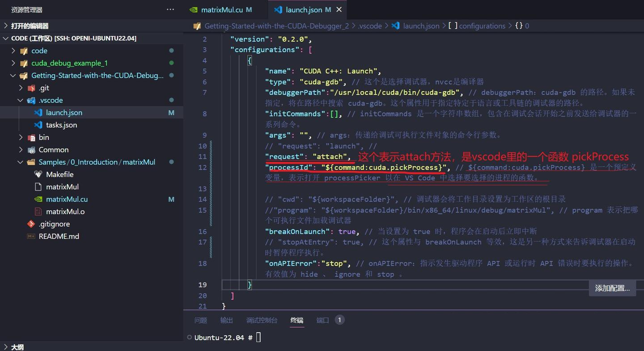Collapse the Getting-Started-with-the-CUDA-Debug folder
This screenshot has height=351, width=644.
click(x=13, y=76)
